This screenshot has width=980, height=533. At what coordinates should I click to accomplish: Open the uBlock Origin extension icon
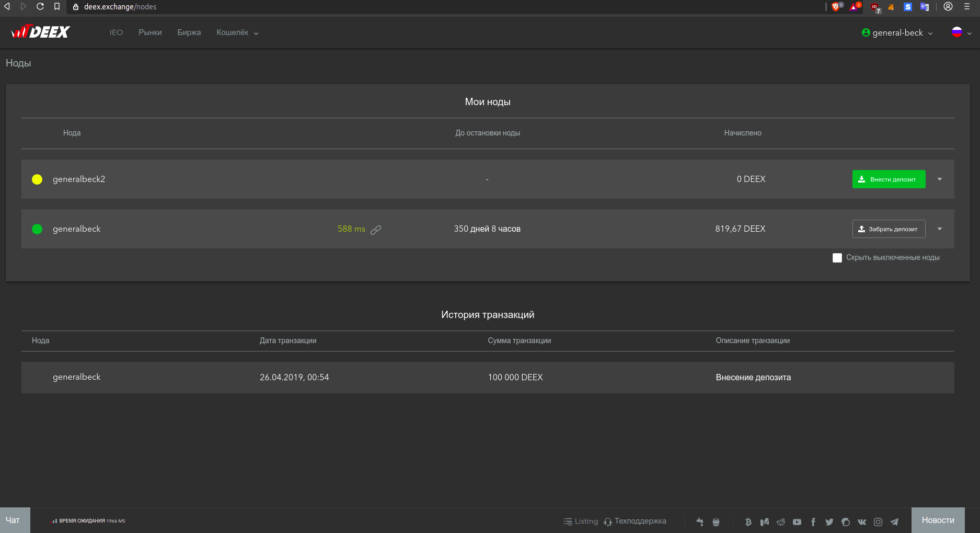point(875,7)
